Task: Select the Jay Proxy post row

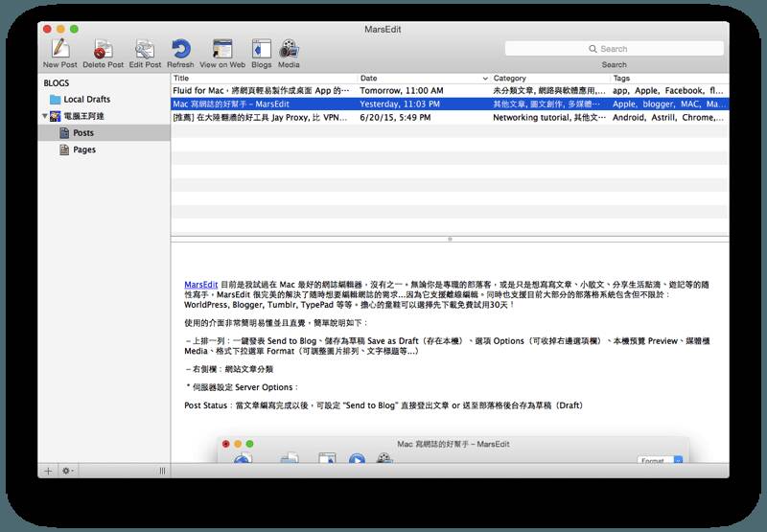Action: (450, 117)
